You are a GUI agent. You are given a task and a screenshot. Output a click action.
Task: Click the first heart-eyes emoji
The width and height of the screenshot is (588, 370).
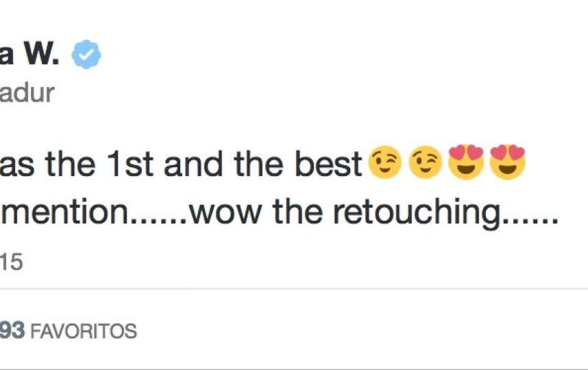(x=466, y=162)
